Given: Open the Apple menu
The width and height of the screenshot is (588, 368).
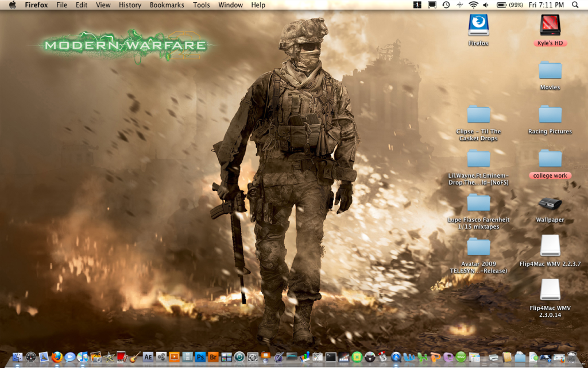Looking at the screenshot, I should [13, 5].
